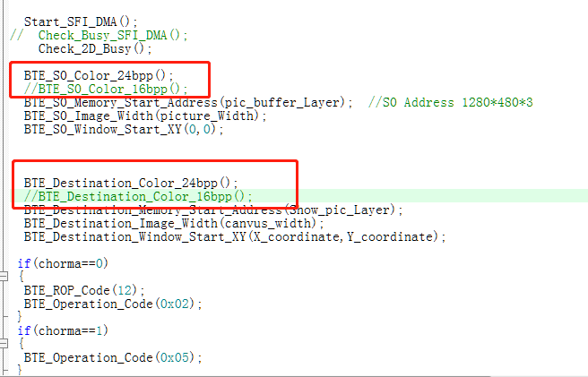Click the BTE_S0_Color_24bpp() function call
The height and width of the screenshot is (377, 588).
(x=99, y=75)
